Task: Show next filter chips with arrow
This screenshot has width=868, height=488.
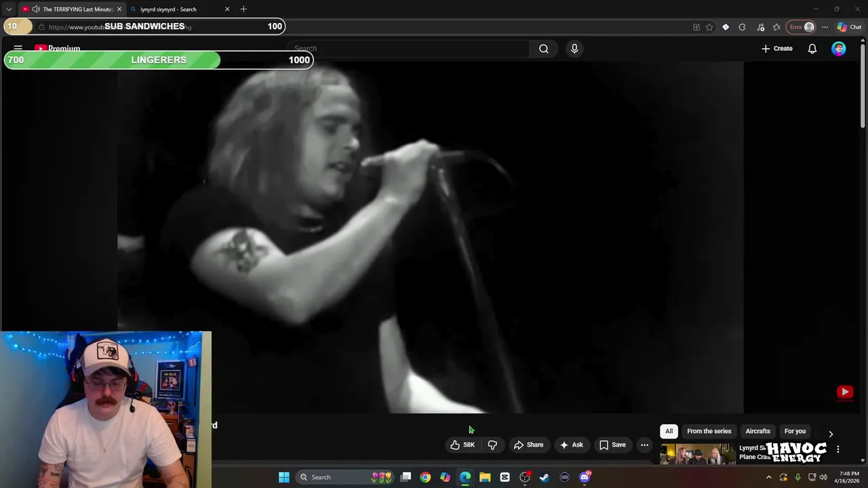Action: pyautogui.click(x=831, y=434)
